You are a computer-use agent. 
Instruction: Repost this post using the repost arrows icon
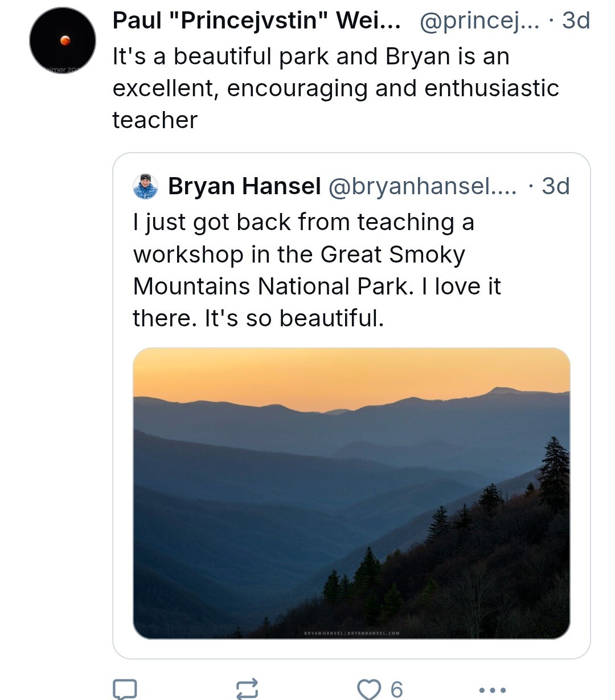point(247,689)
